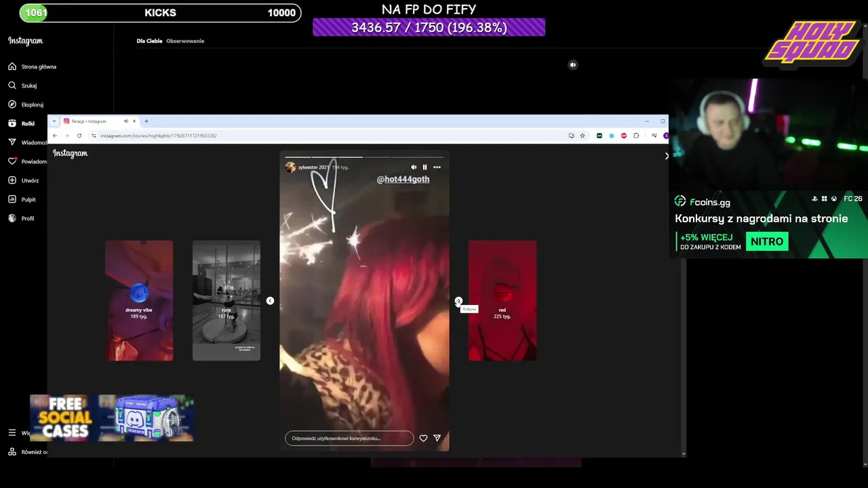This screenshot has height=488, width=868.
Task: Click the Free Social Cases banner
Action: pyautogui.click(x=112, y=418)
